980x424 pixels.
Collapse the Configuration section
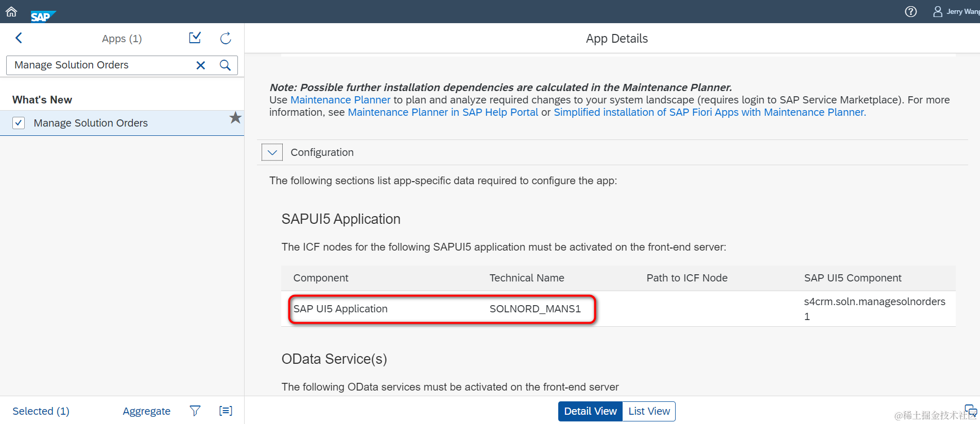coord(272,152)
